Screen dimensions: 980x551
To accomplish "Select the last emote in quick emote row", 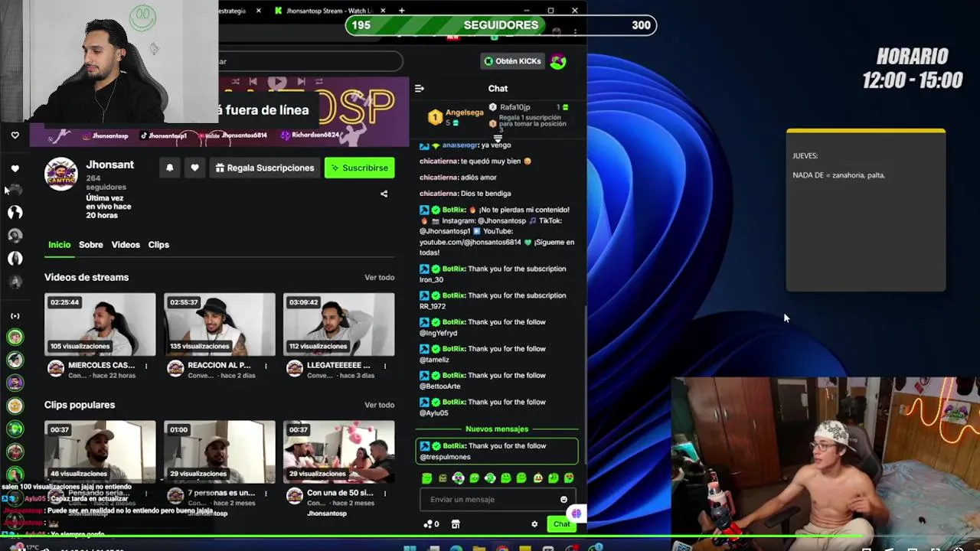I will pos(569,478).
